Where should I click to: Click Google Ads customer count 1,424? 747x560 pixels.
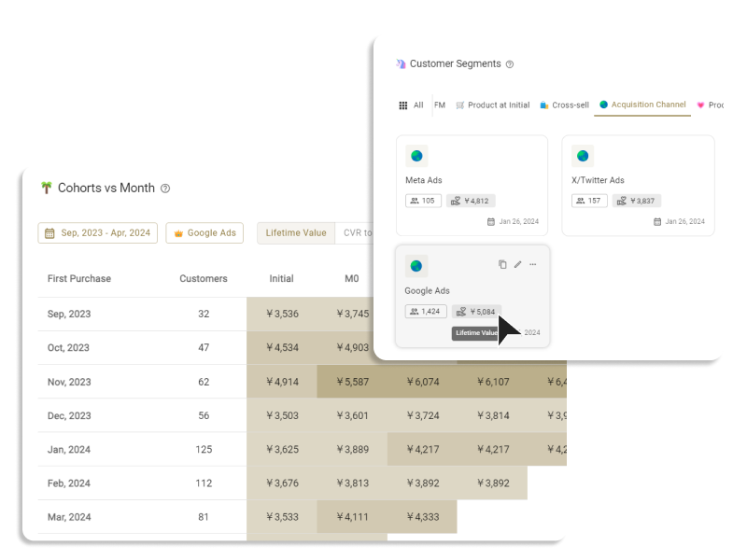tap(426, 312)
